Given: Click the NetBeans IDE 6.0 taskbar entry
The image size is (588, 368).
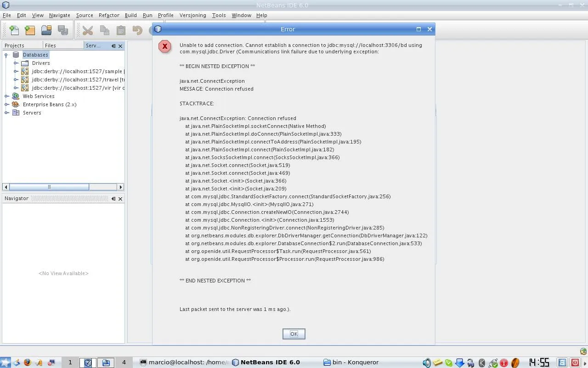Looking at the screenshot, I should coord(266,362).
